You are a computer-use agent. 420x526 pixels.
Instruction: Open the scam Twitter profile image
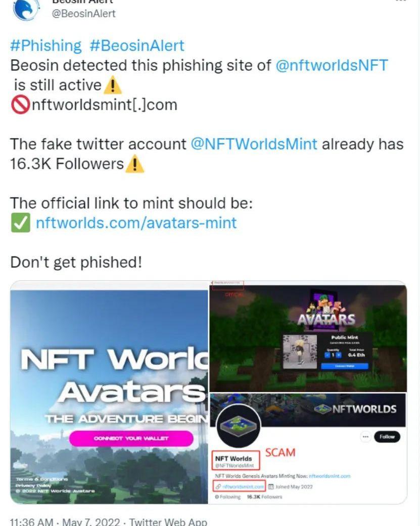(308, 449)
